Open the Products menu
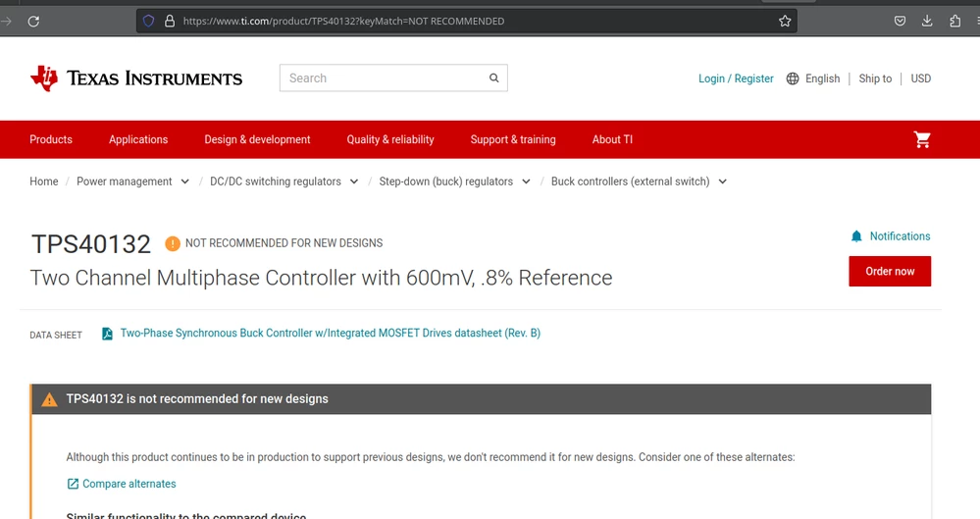The height and width of the screenshot is (519, 980). click(x=51, y=139)
